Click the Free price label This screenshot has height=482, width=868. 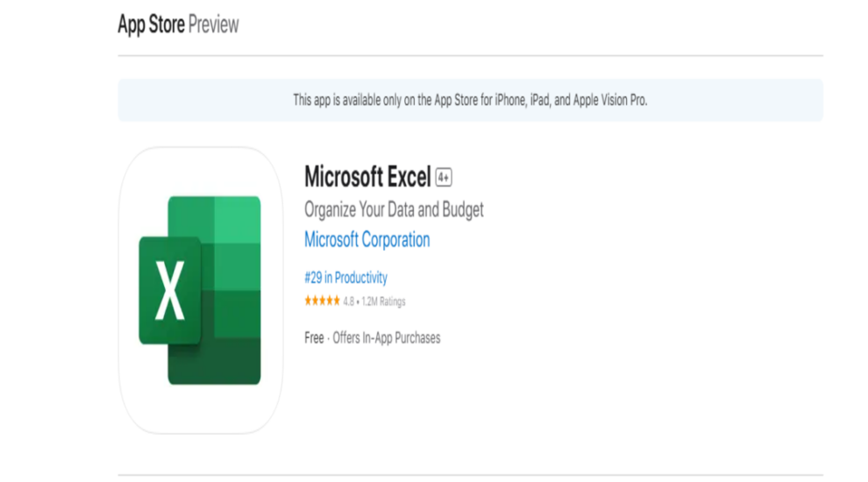314,337
